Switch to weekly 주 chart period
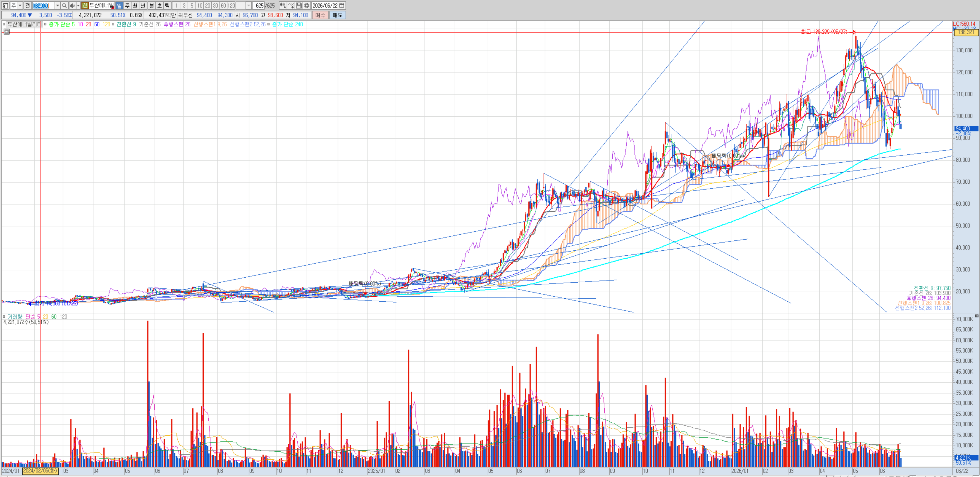 point(127,6)
